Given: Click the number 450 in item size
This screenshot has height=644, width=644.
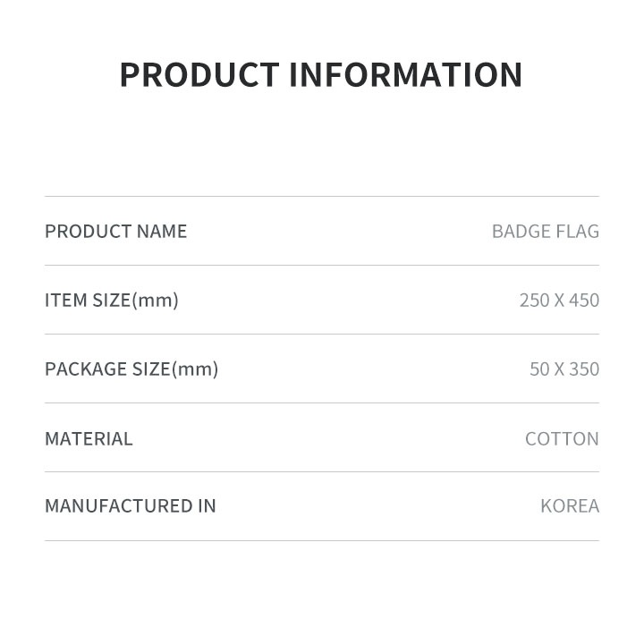Looking at the screenshot, I should (583, 301).
